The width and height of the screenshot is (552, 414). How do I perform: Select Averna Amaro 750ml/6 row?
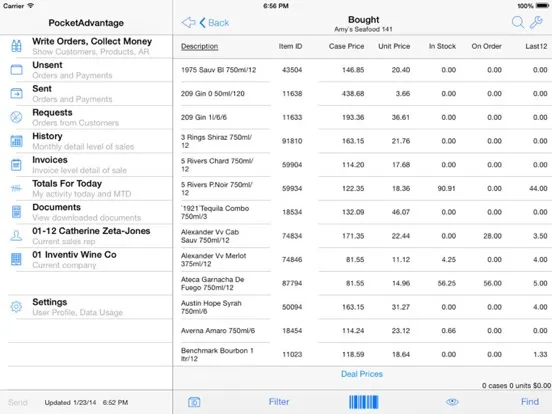pyautogui.click(x=363, y=331)
